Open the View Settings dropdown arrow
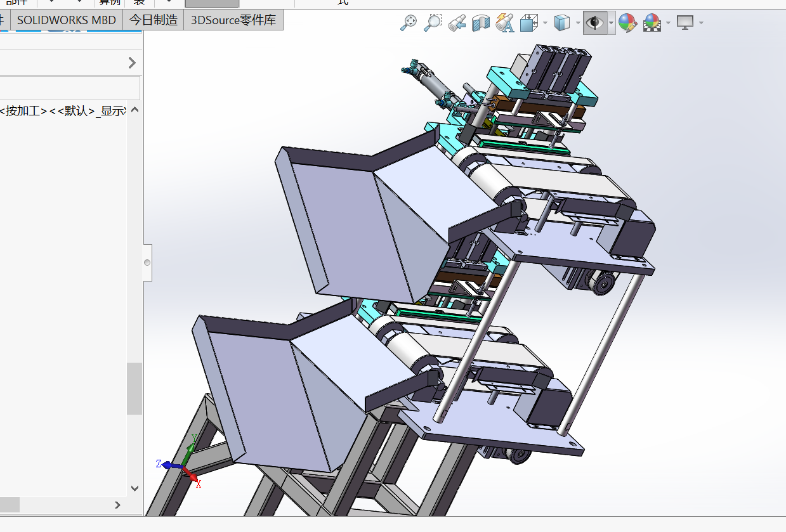Screen dimensions: 786x532 click(701, 23)
